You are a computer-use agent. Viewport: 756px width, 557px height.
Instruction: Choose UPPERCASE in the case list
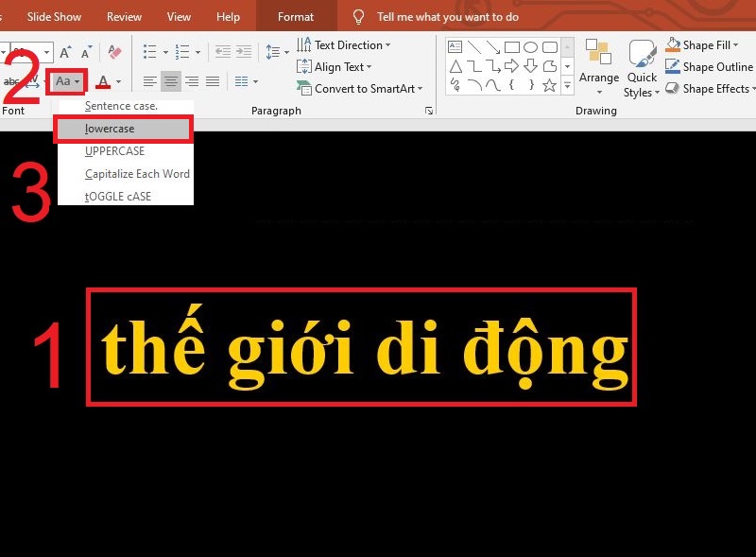click(114, 150)
